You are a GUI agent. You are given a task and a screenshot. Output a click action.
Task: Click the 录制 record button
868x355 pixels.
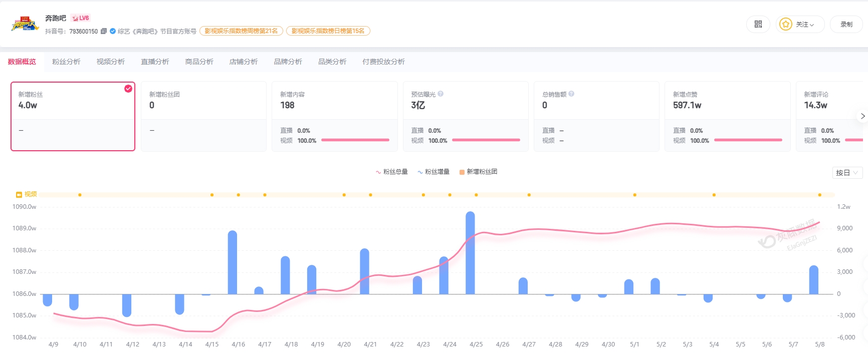[846, 24]
